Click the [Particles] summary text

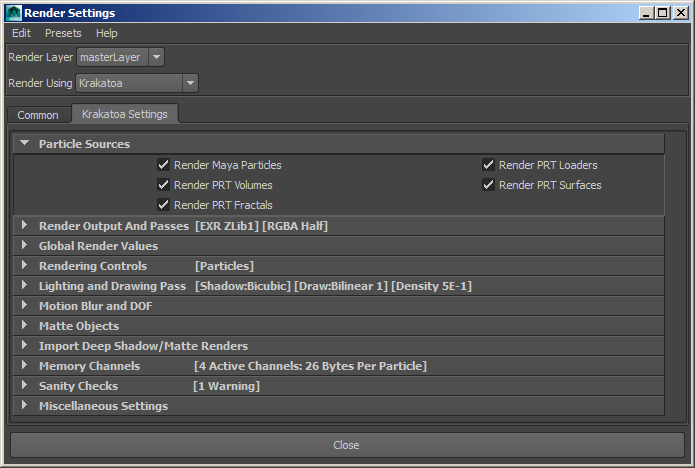[225, 266]
